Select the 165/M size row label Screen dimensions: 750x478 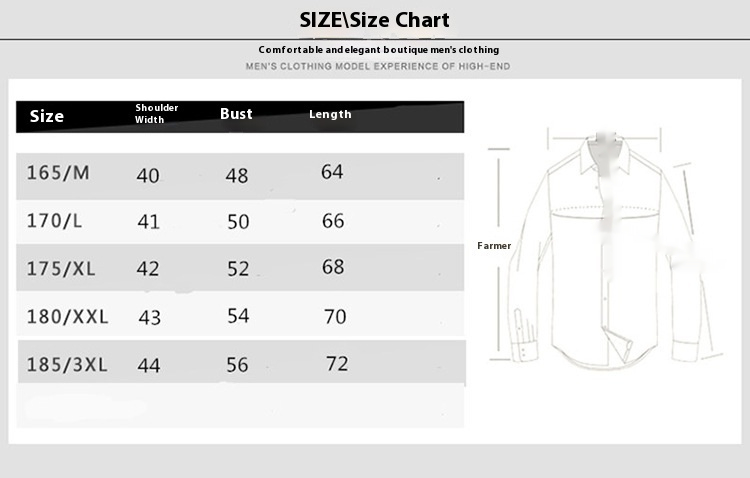point(58,173)
